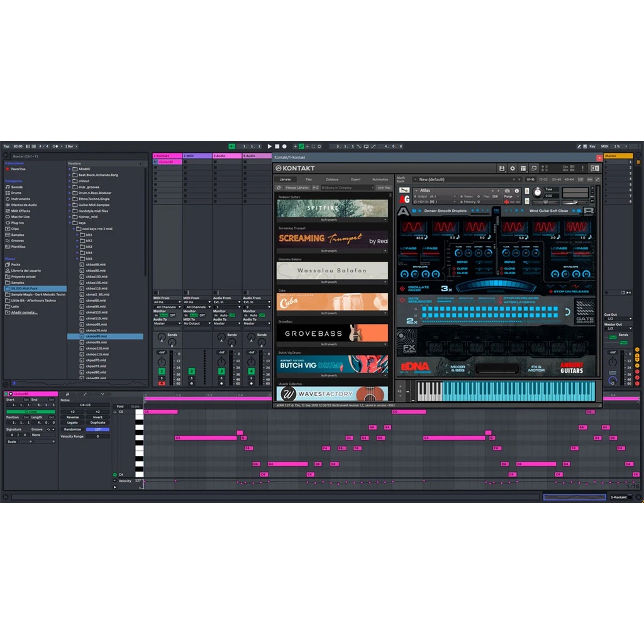The height and width of the screenshot is (644, 644).
Task: Set track 3 Audio monitor to Off
Action: (x=232, y=315)
